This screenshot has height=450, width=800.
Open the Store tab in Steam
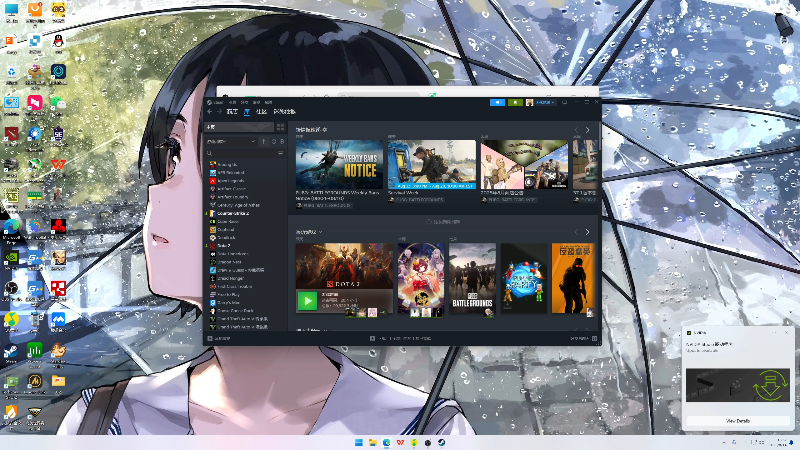pyautogui.click(x=232, y=111)
